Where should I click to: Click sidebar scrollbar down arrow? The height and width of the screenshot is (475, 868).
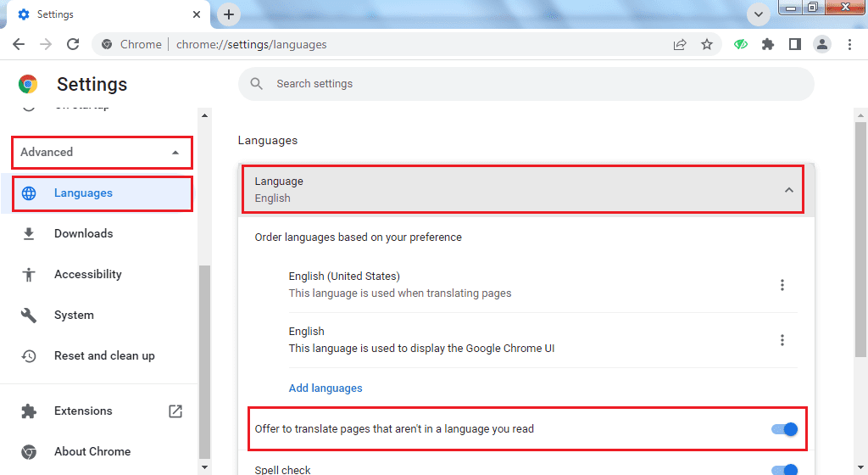pyautogui.click(x=204, y=467)
